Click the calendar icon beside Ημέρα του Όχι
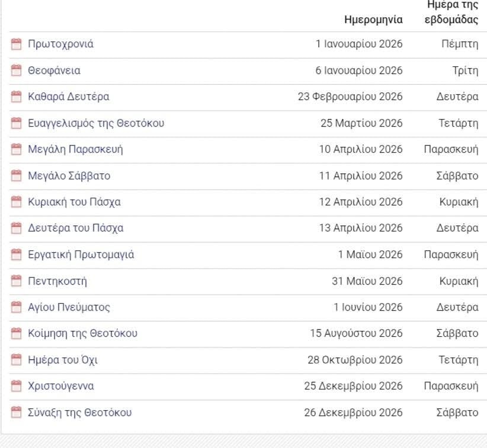The image size is (487, 448). 17,360
